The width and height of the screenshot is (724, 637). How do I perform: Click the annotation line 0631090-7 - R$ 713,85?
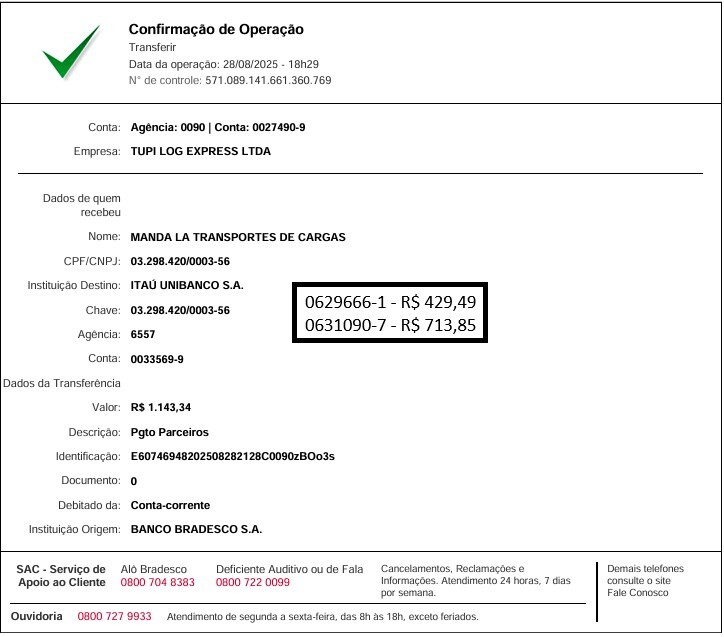pos(389,324)
